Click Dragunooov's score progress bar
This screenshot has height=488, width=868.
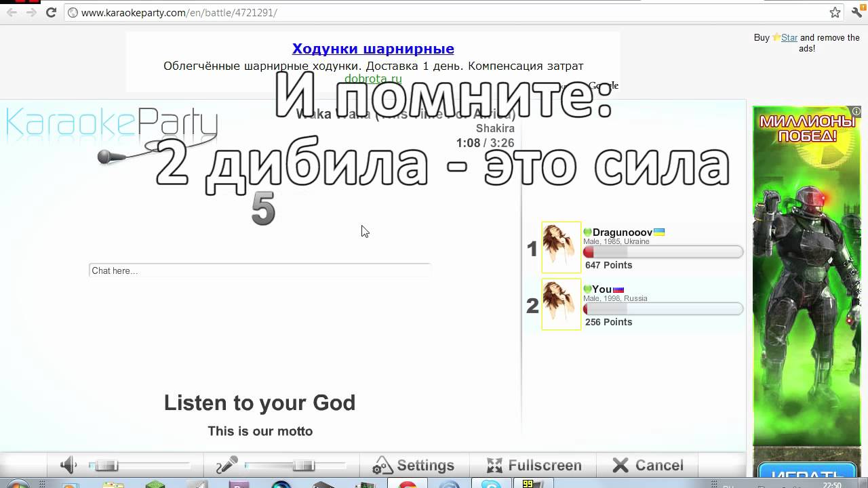click(663, 252)
